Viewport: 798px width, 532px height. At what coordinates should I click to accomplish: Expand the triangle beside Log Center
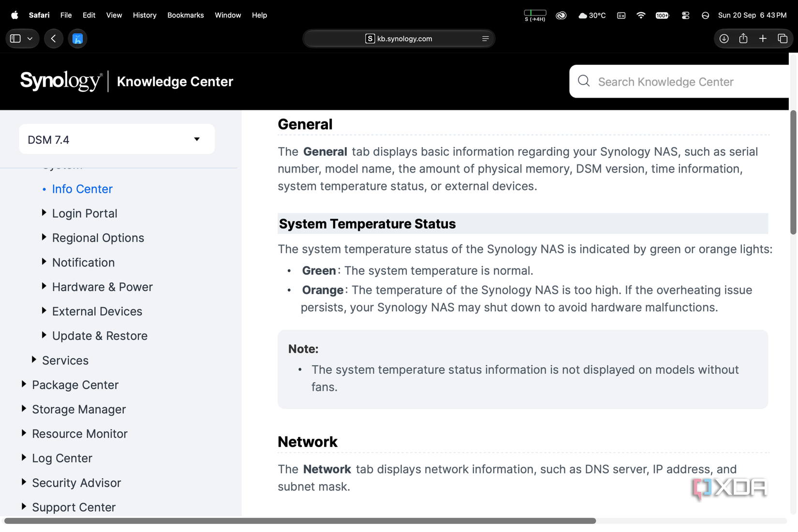tap(24, 458)
